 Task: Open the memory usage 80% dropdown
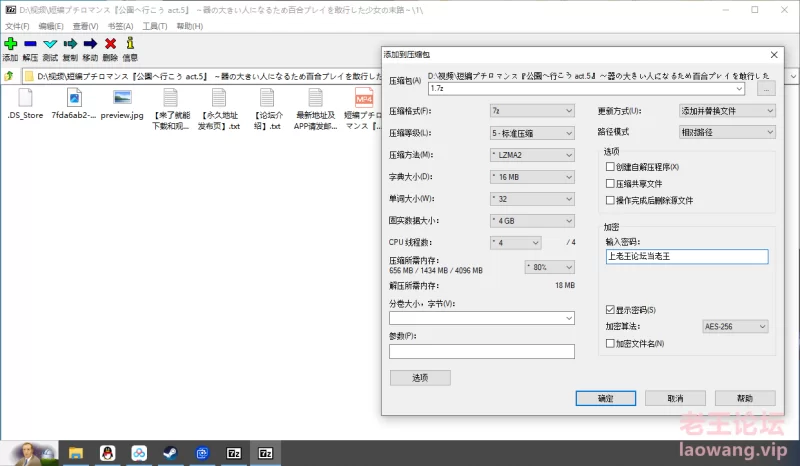[x=549, y=267]
